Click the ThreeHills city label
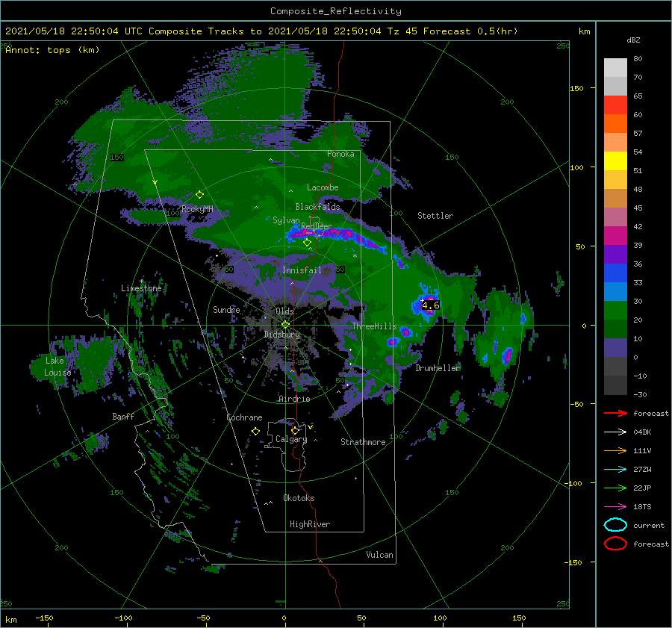672x628 pixels. (375, 326)
